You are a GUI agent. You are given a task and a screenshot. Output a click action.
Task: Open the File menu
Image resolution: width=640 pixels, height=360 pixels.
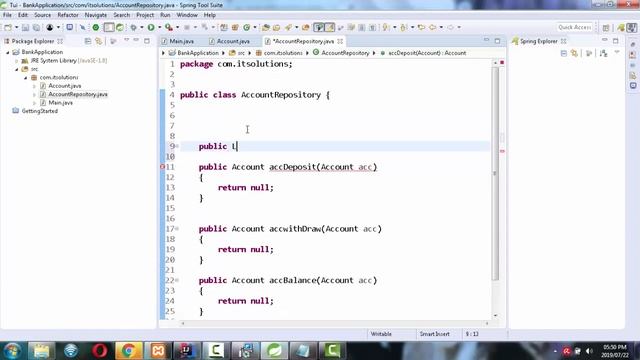7,15
